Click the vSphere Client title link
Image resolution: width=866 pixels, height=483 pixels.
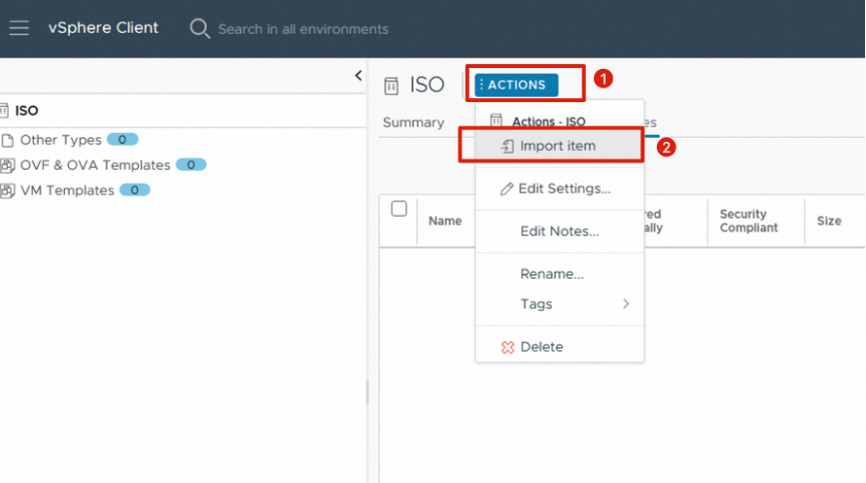tap(104, 28)
